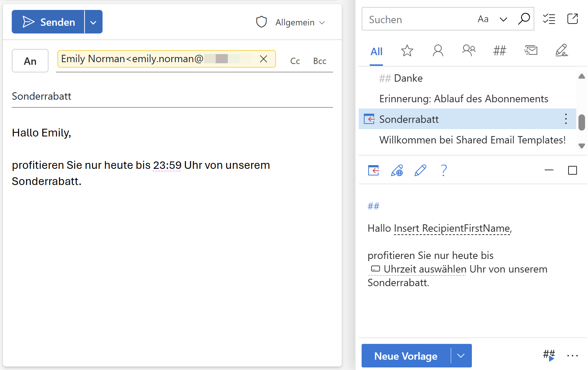Viewport: 588px width, 370px height.
Task: Expand the Neue Vorlage dropdown arrow
Action: click(x=461, y=356)
